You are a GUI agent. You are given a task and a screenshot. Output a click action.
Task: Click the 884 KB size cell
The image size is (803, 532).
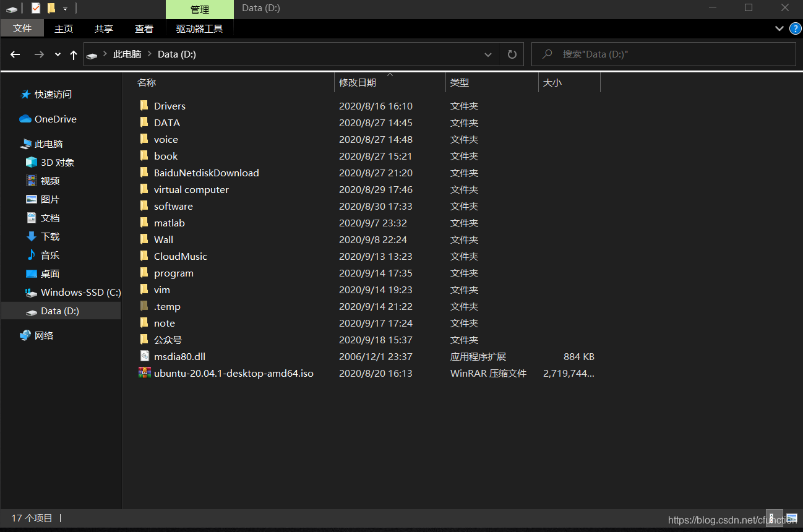[x=579, y=356]
